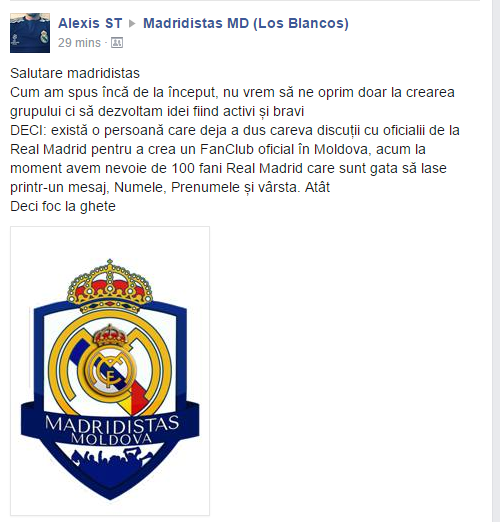
Task: Open the Alexis ST profile link
Action: [x=90, y=23]
